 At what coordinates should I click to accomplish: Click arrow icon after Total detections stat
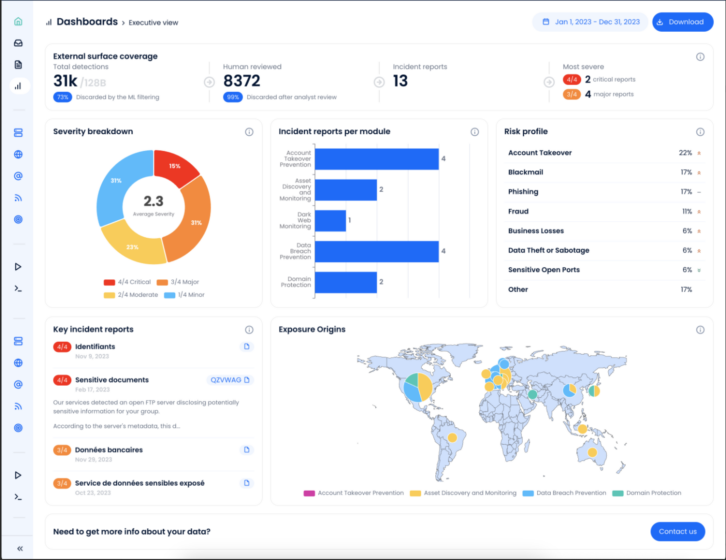(209, 82)
